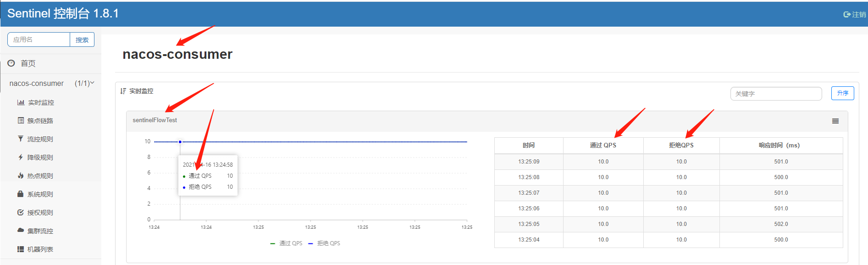
Task: Open 实时监控 in the sidebar
Action: click(41, 102)
